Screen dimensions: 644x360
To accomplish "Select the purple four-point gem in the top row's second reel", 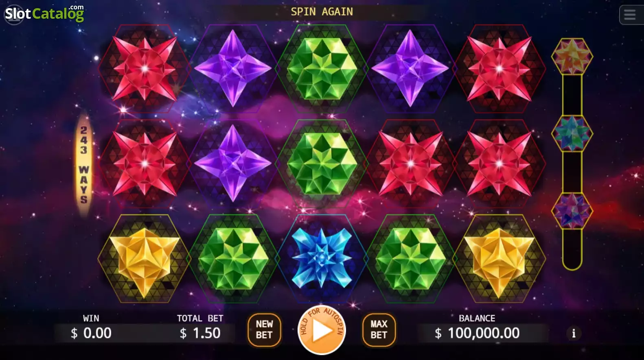I will [233, 68].
